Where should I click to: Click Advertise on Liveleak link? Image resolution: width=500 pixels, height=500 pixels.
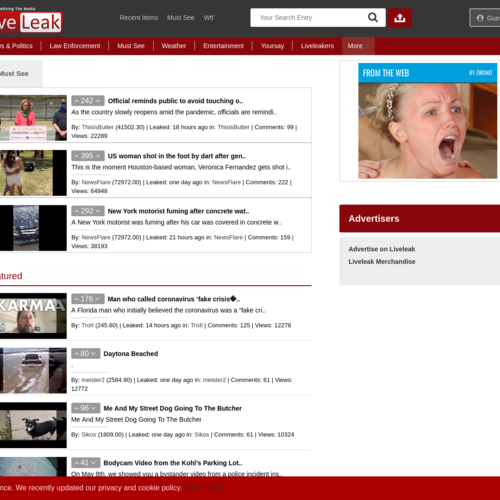(382, 249)
